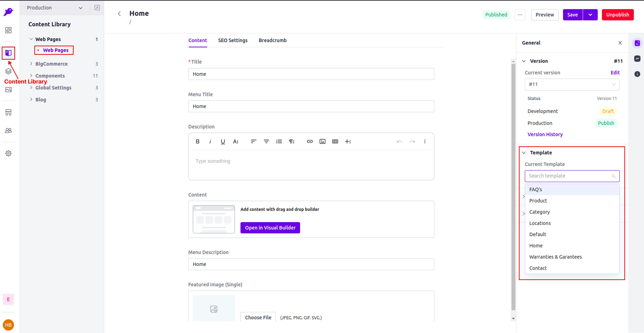Expand the Components section

31,76
